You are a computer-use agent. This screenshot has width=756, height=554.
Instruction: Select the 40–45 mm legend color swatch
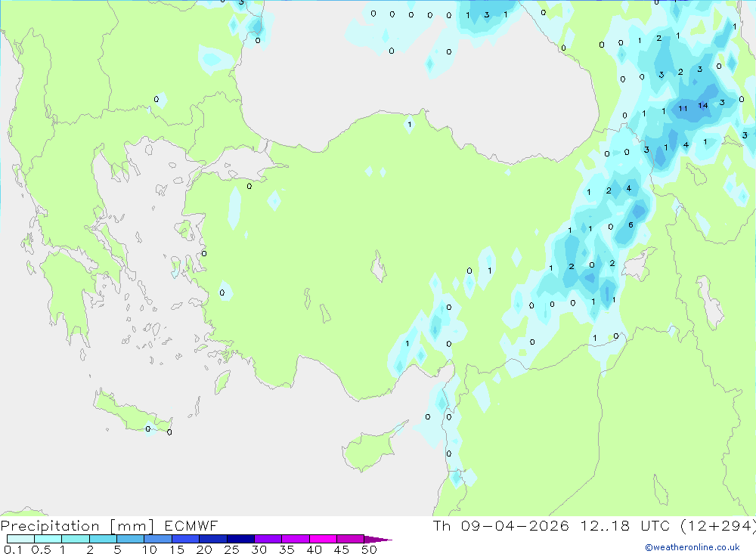[323, 539]
